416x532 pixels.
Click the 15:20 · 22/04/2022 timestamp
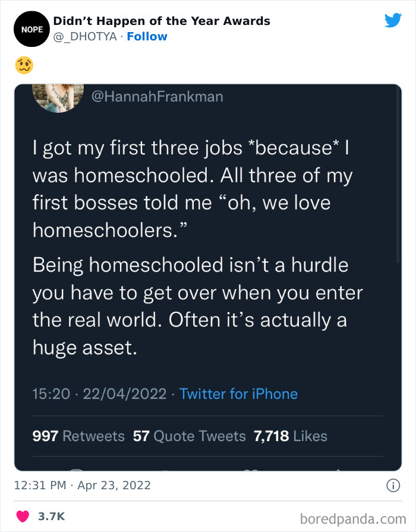[x=99, y=394]
